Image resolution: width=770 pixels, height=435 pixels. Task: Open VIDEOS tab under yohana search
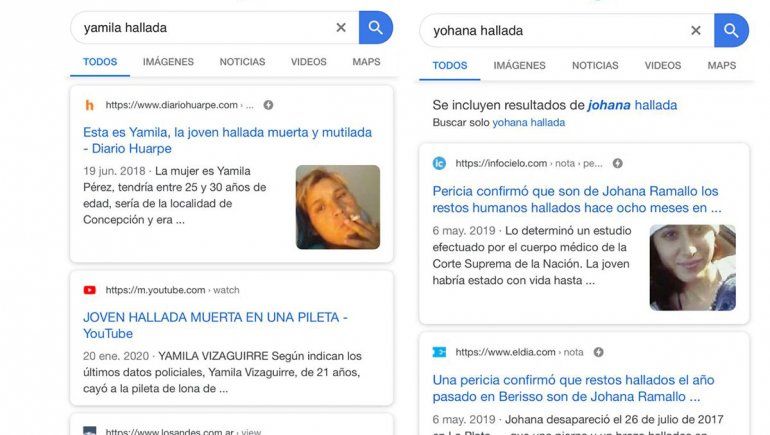tap(662, 65)
